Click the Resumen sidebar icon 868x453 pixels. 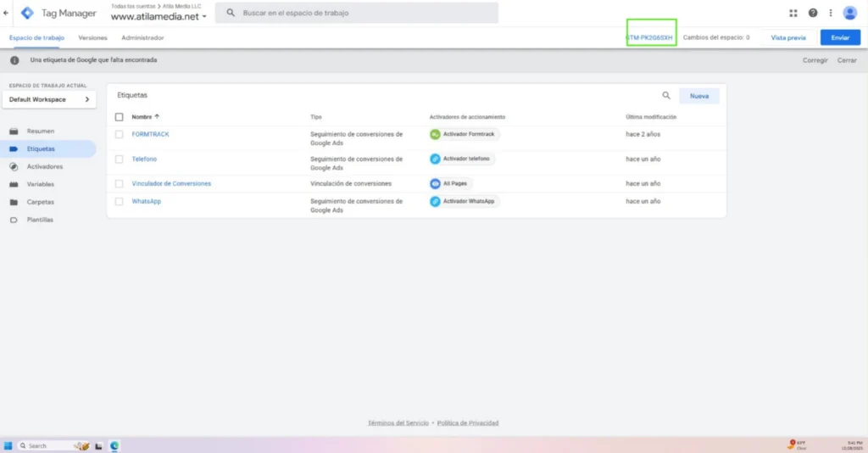pos(14,131)
